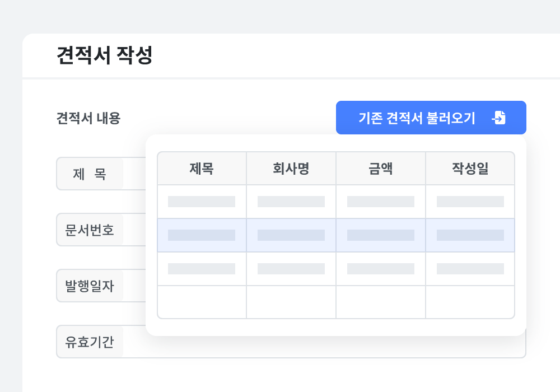Image resolution: width=560 pixels, height=392 pixels.
Task: Sort the table by the 제목 column header
Action: 202,168
